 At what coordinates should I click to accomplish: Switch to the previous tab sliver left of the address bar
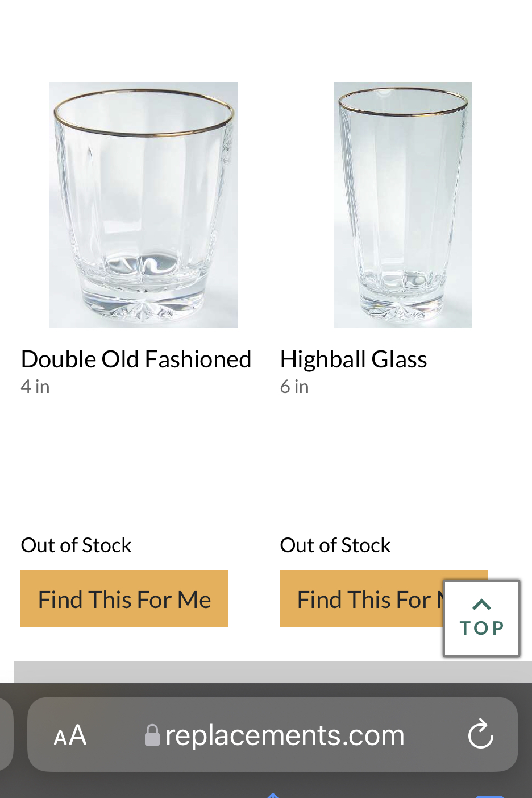click(x=6, y=734)
